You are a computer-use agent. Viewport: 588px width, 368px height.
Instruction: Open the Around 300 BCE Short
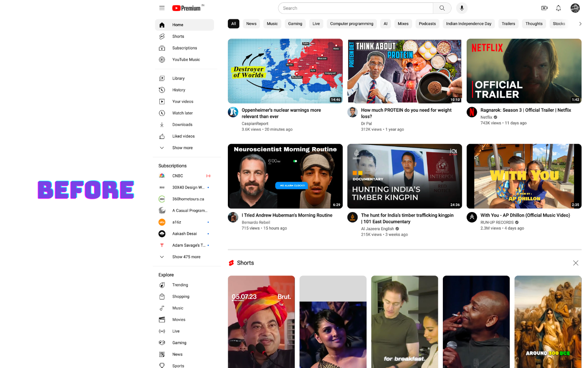coord(548,322)
